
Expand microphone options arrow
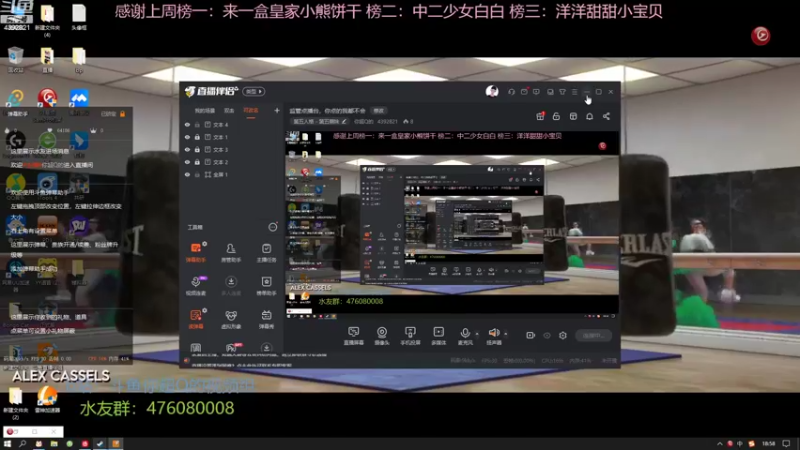(x=477, y=334)
